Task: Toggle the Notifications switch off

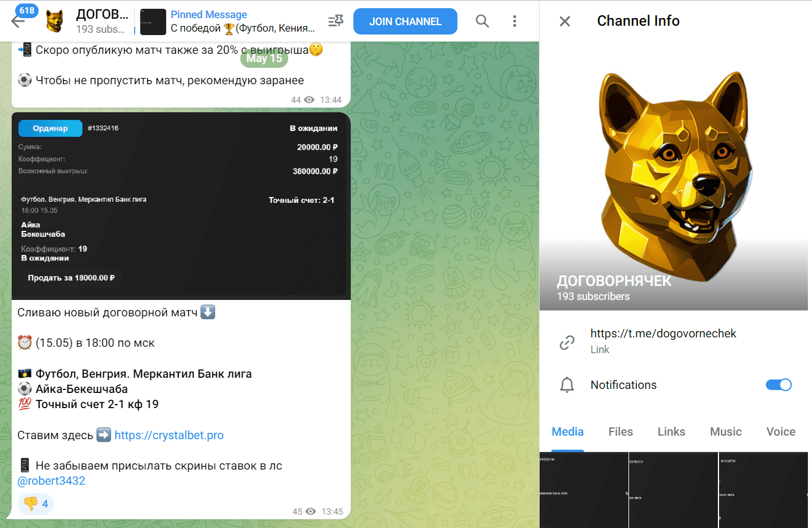Action: (x=778, y=385)
